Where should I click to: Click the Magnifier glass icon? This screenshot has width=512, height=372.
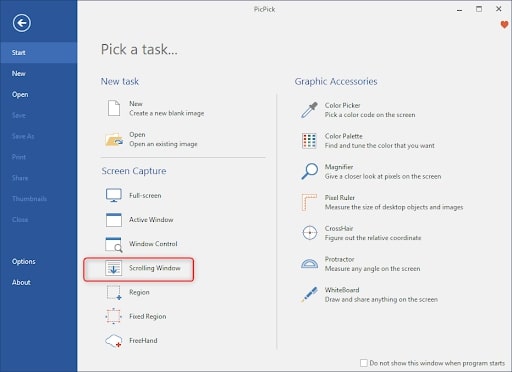coord(310,171)
